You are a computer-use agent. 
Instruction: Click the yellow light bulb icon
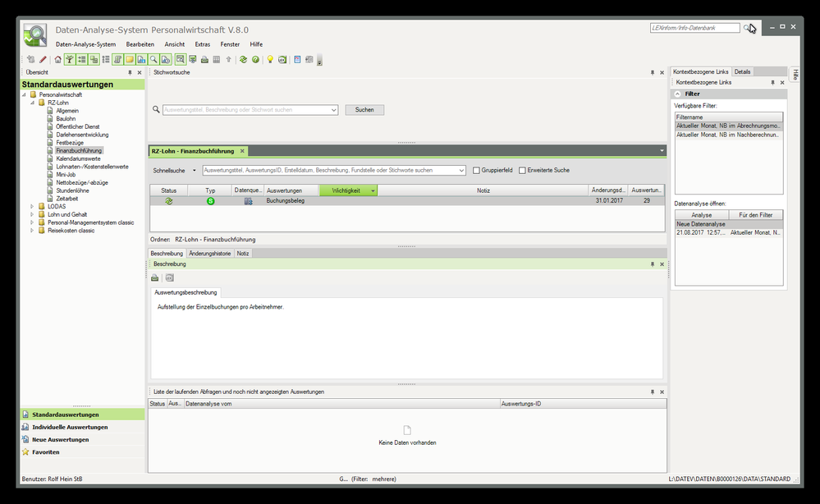point(270,60)
